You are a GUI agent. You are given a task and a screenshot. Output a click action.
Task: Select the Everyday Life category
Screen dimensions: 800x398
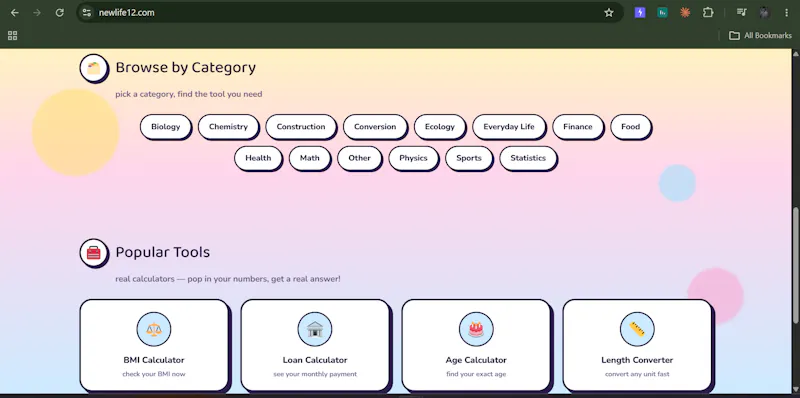(x=509, y=127)
